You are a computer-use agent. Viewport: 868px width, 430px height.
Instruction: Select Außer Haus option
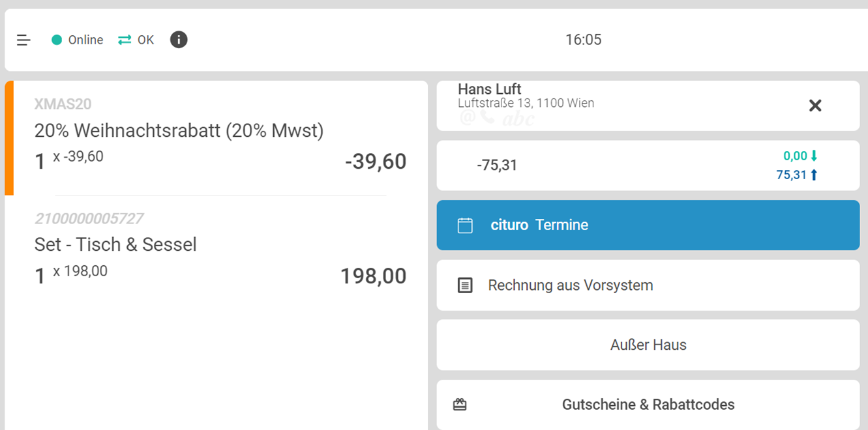click(648, 345)
